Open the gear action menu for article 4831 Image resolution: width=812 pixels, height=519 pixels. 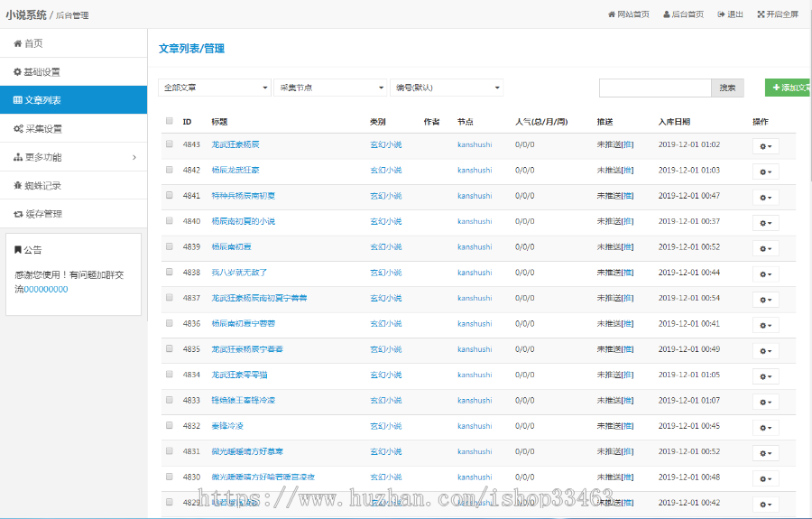765,453
